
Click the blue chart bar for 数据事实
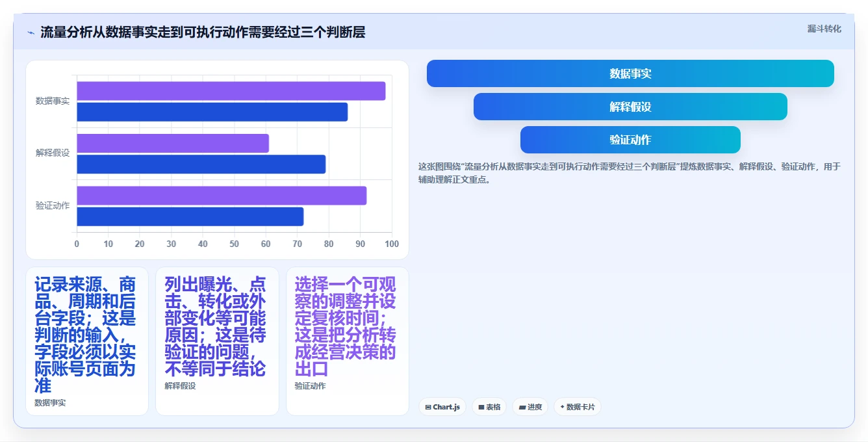212,112
